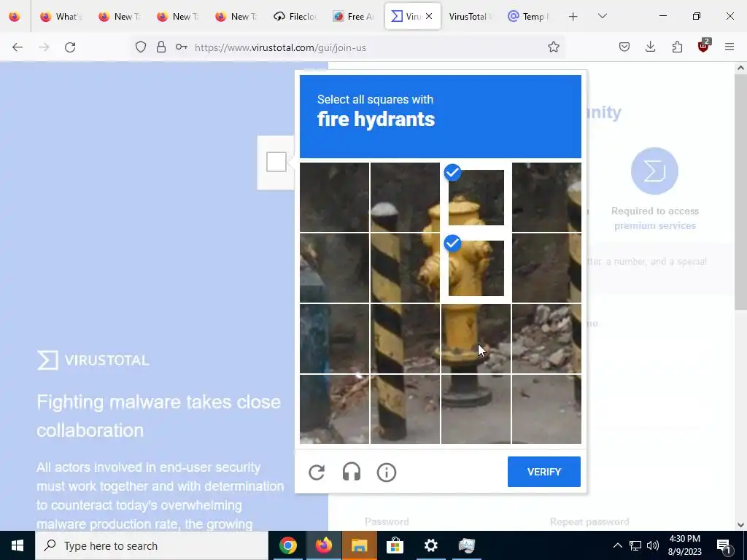Open premium services link
The image size is (747, 560).
(655, 226)
